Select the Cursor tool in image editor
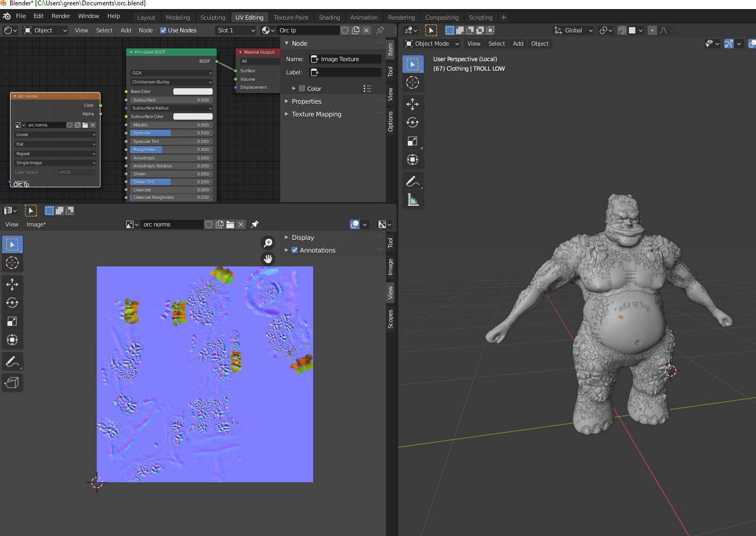This screenshot has height=536, width=756. (12, 263)
